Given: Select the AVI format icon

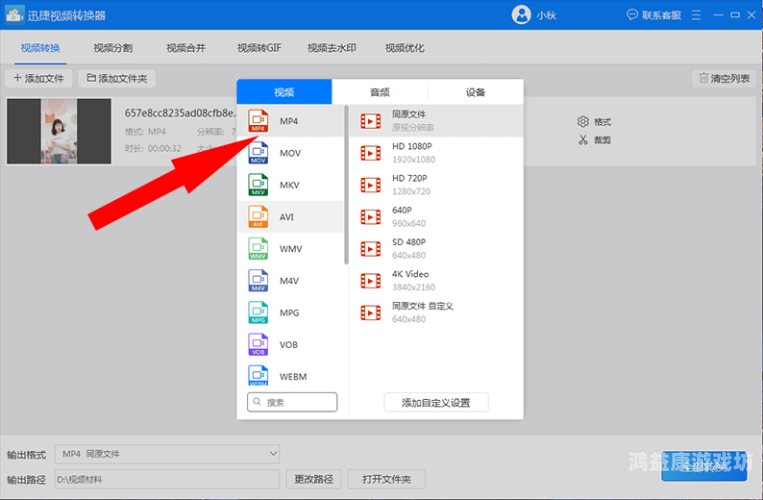Looking at the screenshot, I should [258, 216].
